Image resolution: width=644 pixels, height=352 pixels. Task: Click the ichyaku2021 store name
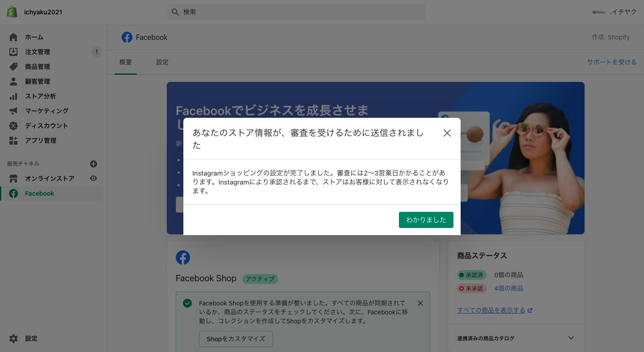[x=43, y=12]
